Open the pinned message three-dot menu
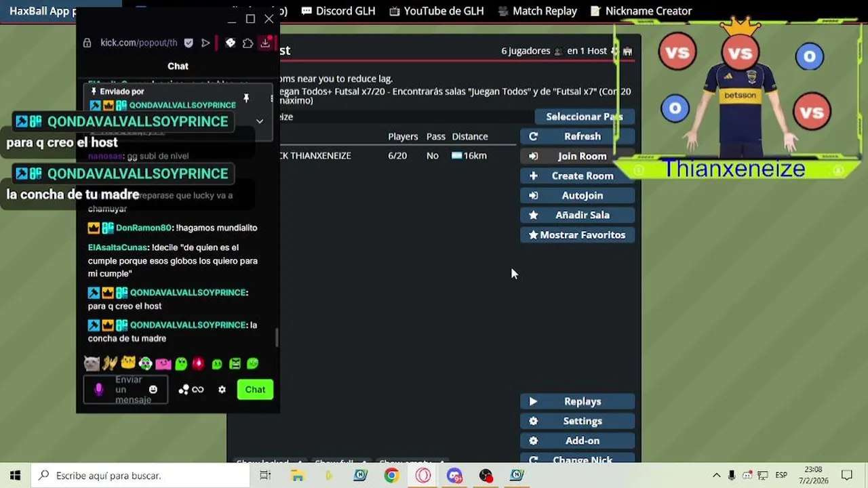Screen dimensions: 868x488 click(271, 98)
